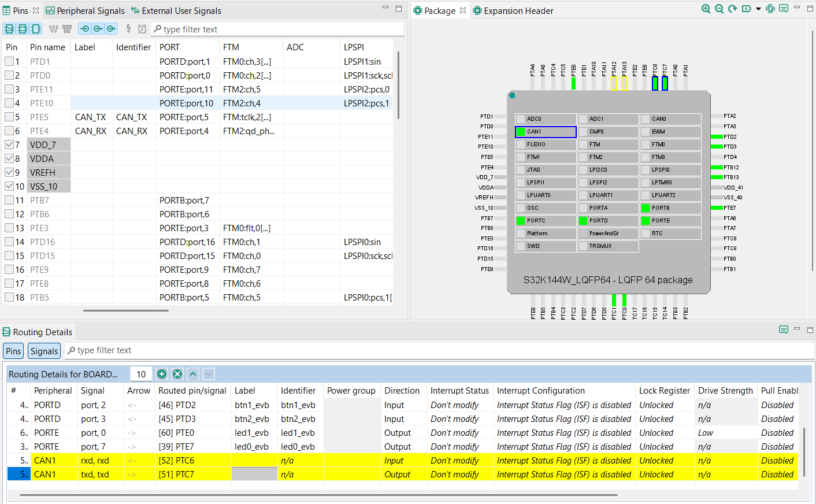Open the Expansion Header tab
This screenshot has width=816, height=504.
pos(513,10)
